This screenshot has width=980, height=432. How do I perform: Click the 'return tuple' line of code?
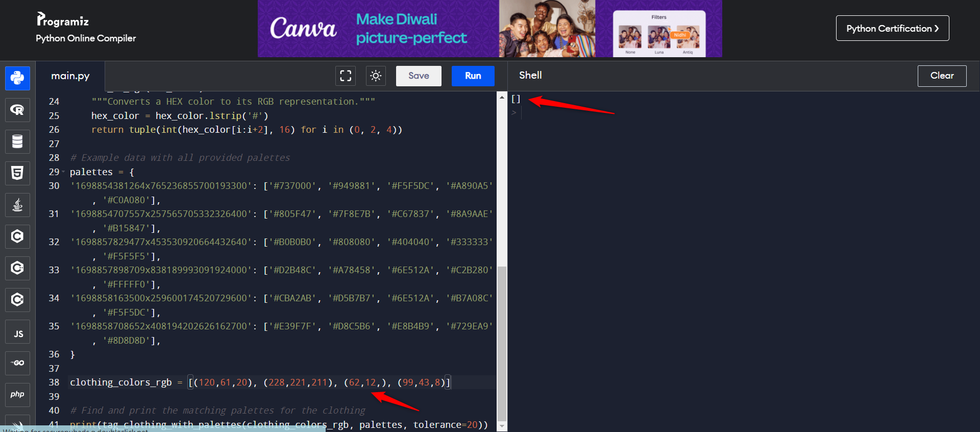coord(247,130)
